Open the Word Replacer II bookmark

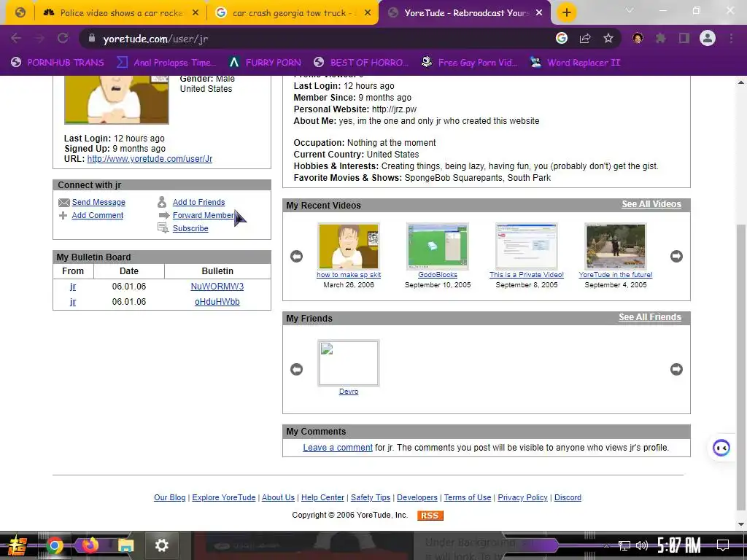tap(576, 63)
